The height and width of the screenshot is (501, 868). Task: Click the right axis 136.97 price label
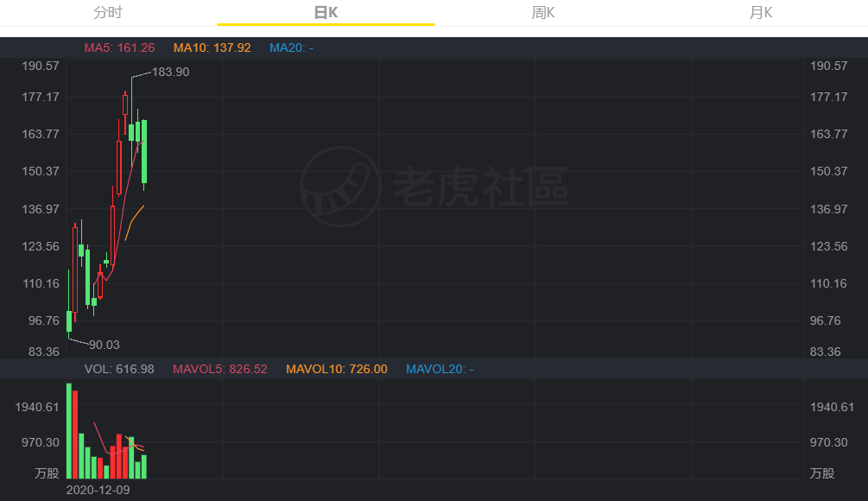click(x=828, y=209)
